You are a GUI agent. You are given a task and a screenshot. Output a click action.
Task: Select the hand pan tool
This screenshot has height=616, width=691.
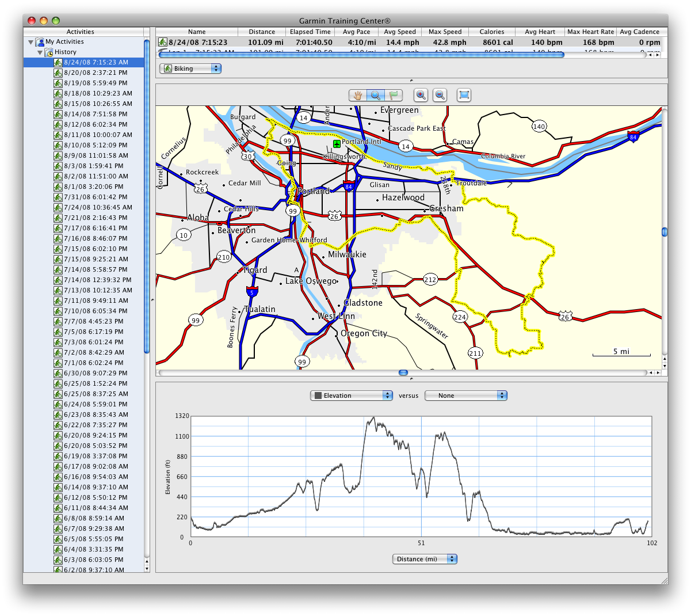(358, 96)
